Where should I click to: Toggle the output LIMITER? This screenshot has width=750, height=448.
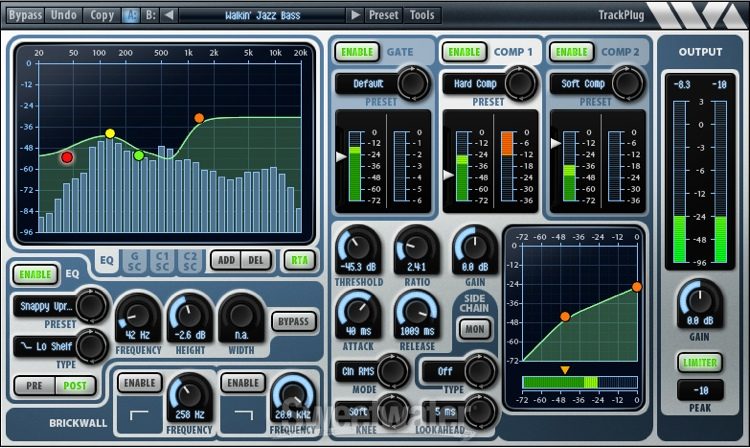[x=700, y=363]
